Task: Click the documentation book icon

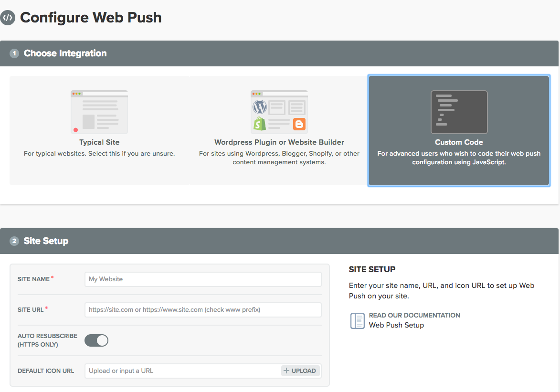Action: coord(357,320)
